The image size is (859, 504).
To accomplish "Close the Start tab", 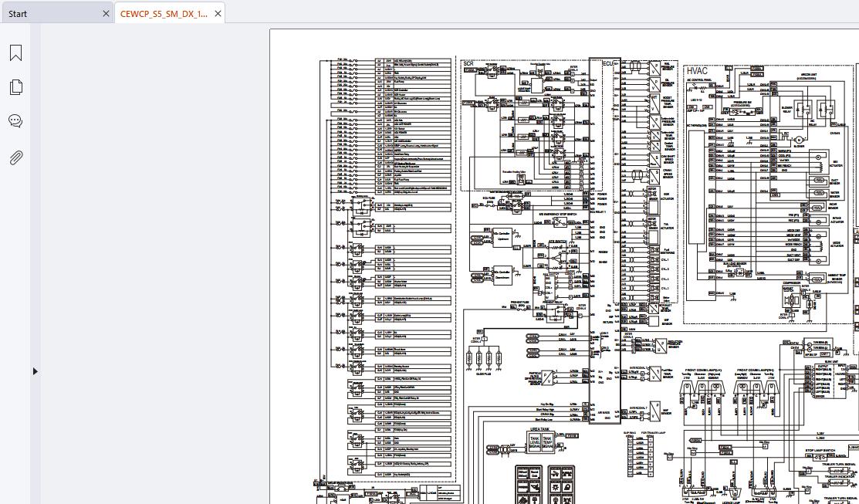I will (107, 14).
